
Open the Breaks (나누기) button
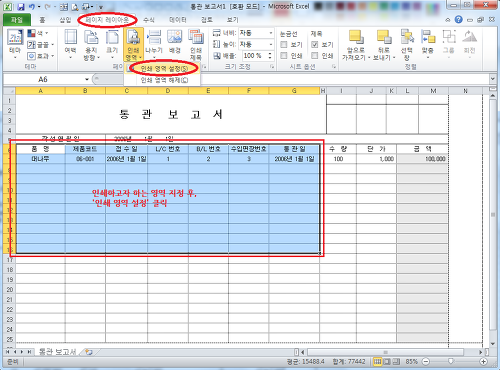click(154, 44)
